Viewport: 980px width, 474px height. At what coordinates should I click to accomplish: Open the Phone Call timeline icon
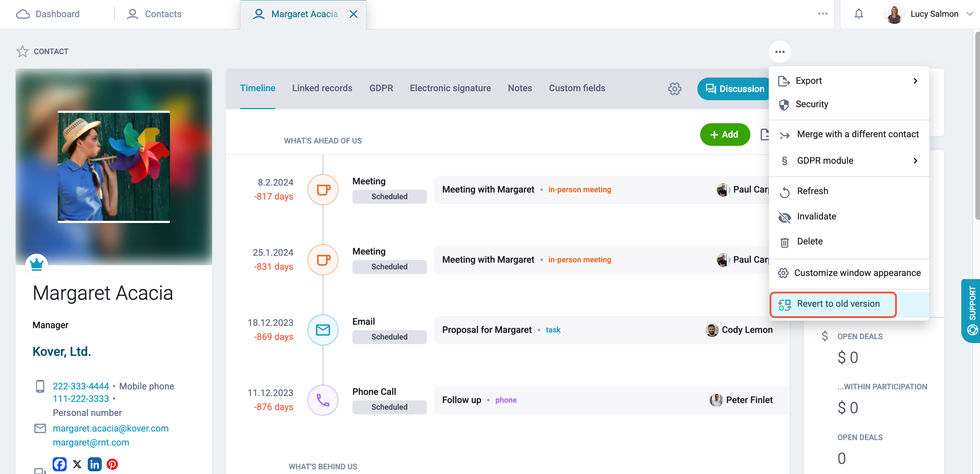323,400
